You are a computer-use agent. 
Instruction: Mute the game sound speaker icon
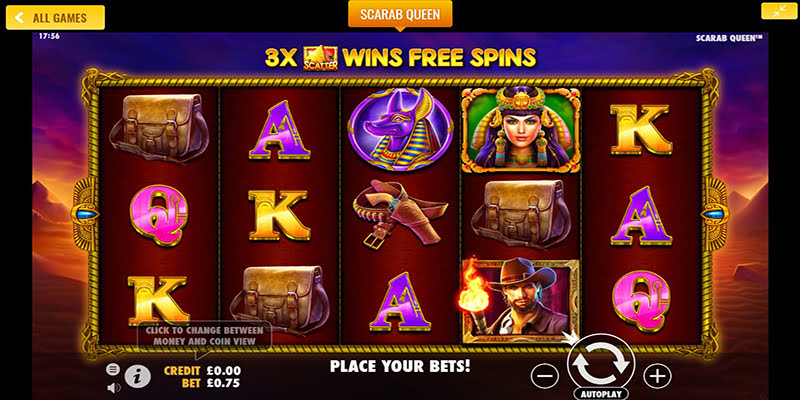point(114,388)
